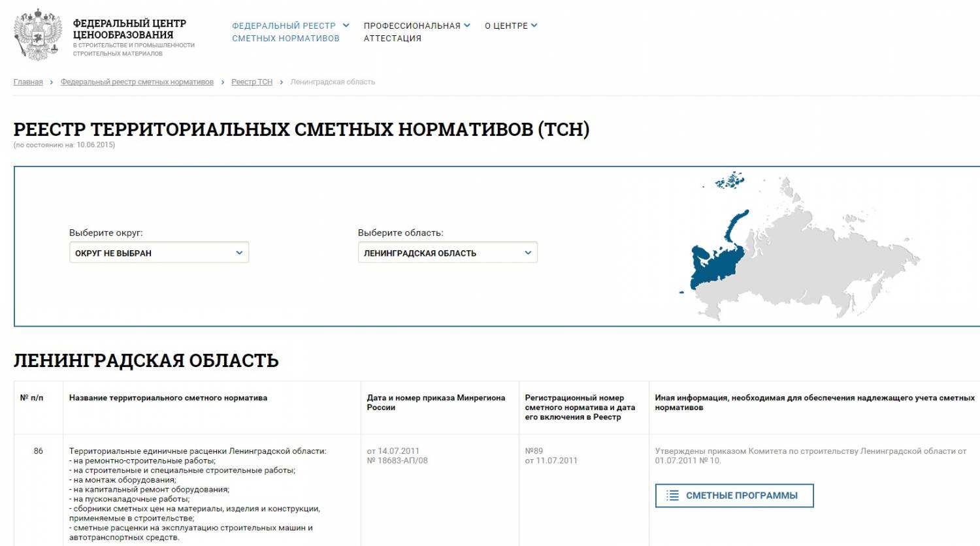
Task: Click the 'на пусконаладочные работы' list line
Action: (x=129, y=499)
